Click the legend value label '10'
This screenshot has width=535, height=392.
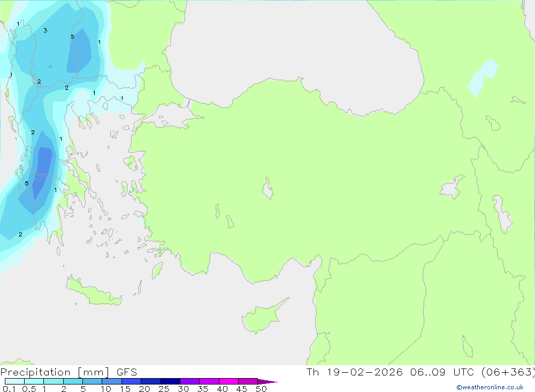105,389
